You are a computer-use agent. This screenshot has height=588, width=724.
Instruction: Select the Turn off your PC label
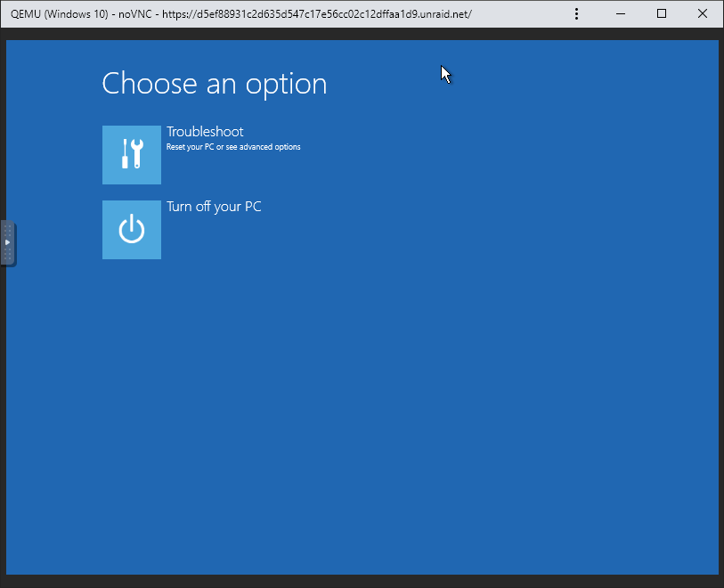(x=214, y=207)
